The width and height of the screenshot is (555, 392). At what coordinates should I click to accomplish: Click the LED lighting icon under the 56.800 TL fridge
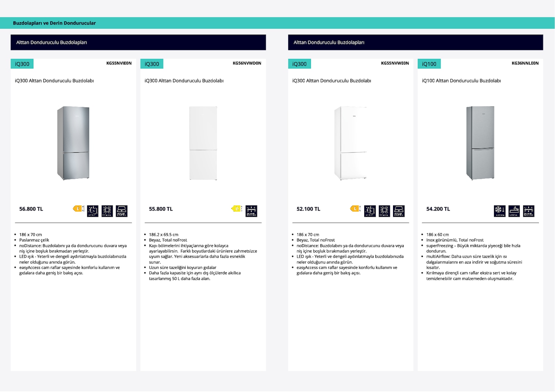(107, 211)
